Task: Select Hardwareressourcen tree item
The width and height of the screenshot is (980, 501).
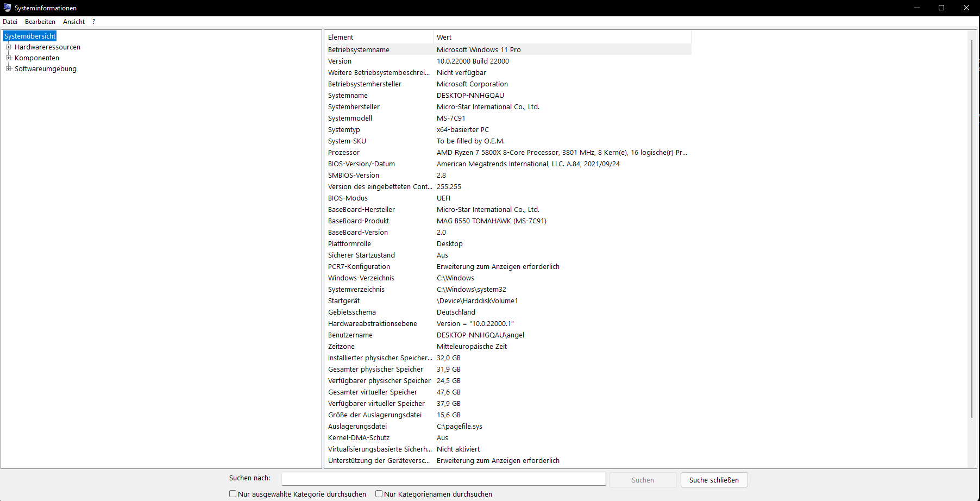Action: [x=47, y=47]
